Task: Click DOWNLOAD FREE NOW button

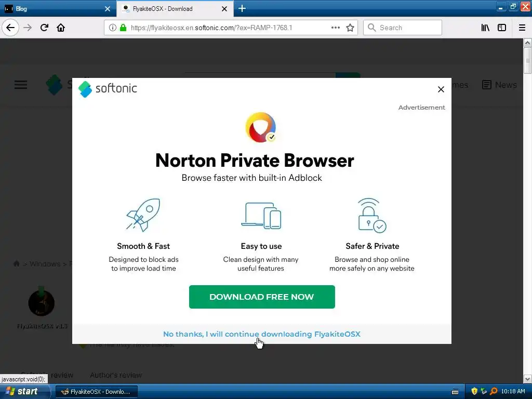Action: click(262, 297)
